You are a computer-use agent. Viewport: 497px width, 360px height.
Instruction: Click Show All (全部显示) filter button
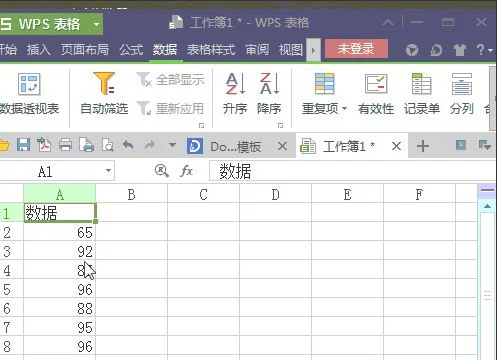click(x=171, y=80)
